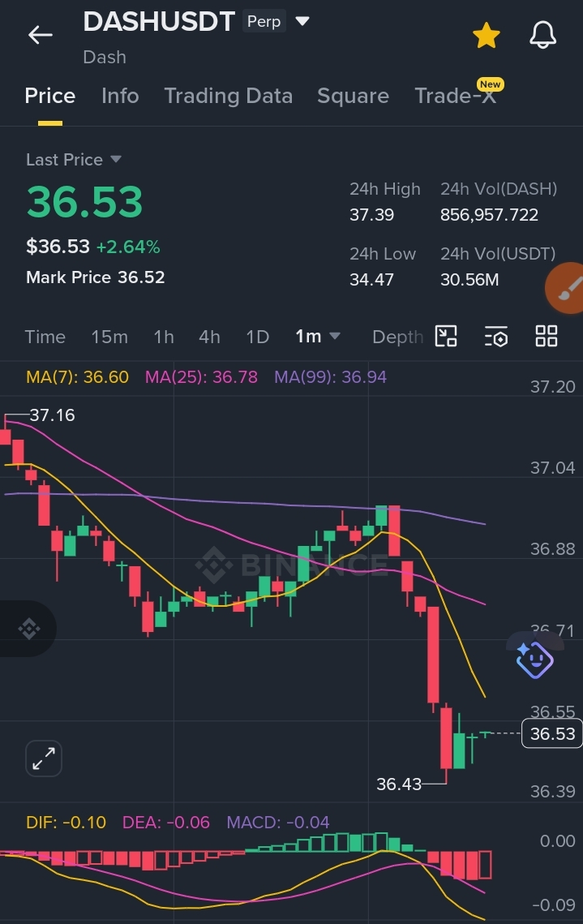Toggle the favorite star for DASHUSDT
583x924 pixels.
(487, 36)
